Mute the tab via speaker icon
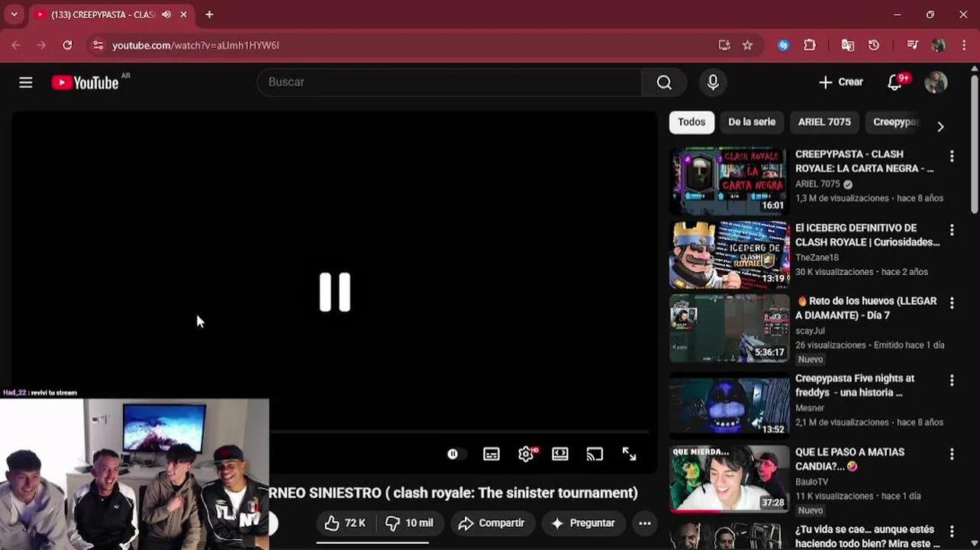This screenshot has width=980, height=550. point(166,15)
